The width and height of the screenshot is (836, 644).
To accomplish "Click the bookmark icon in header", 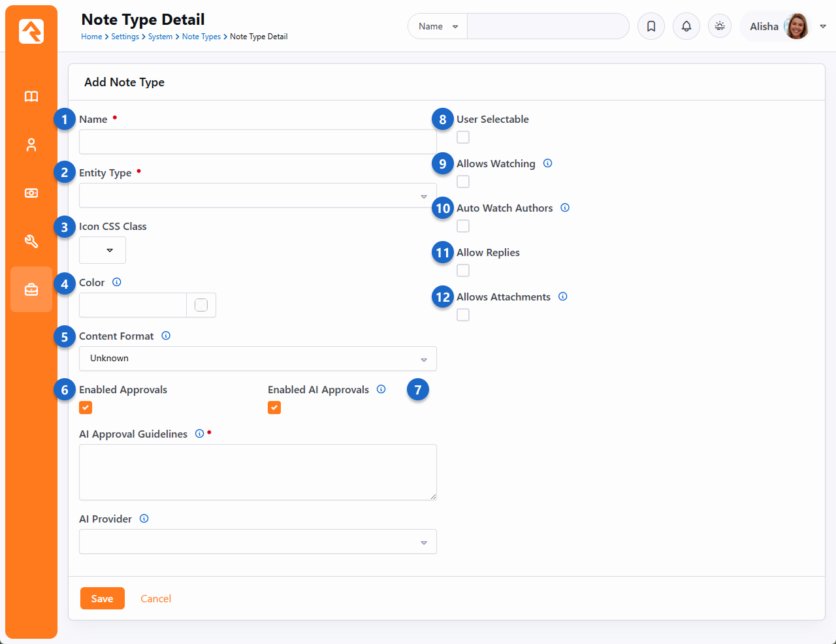I will coord(651,26).
